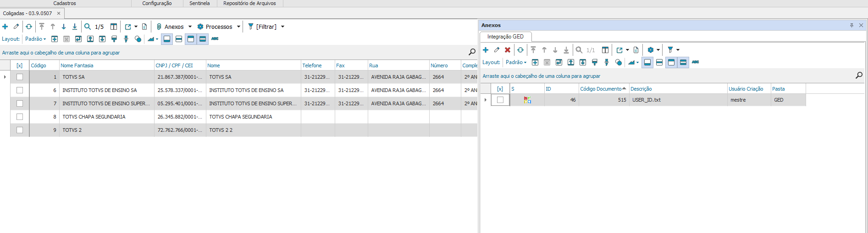Sort by the Nome Fantasia column header
The height and width of the screenshot is (233, 868).
pyautogui.click(x=106, y=65)
